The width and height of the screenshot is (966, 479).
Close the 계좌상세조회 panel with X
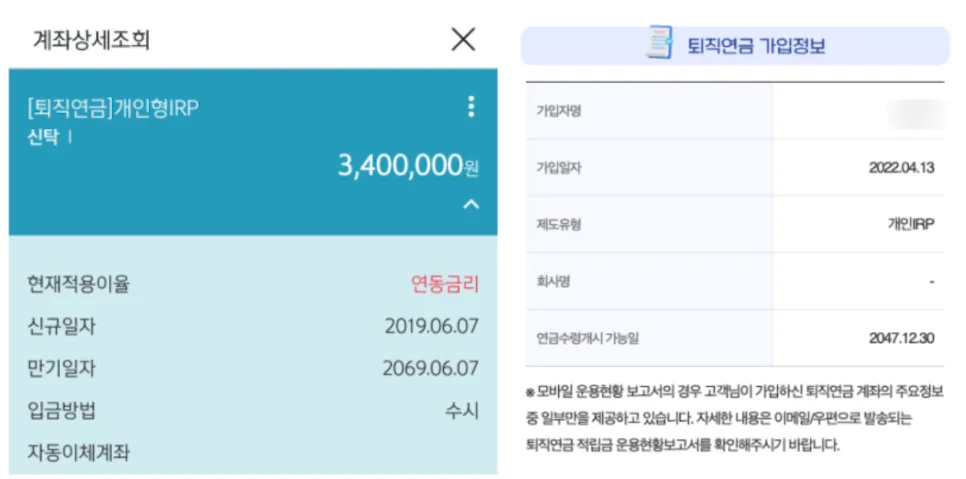point(463,40)
